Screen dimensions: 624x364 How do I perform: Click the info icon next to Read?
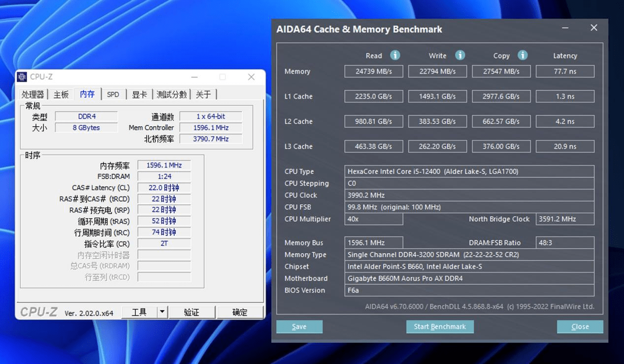[395, 55]
